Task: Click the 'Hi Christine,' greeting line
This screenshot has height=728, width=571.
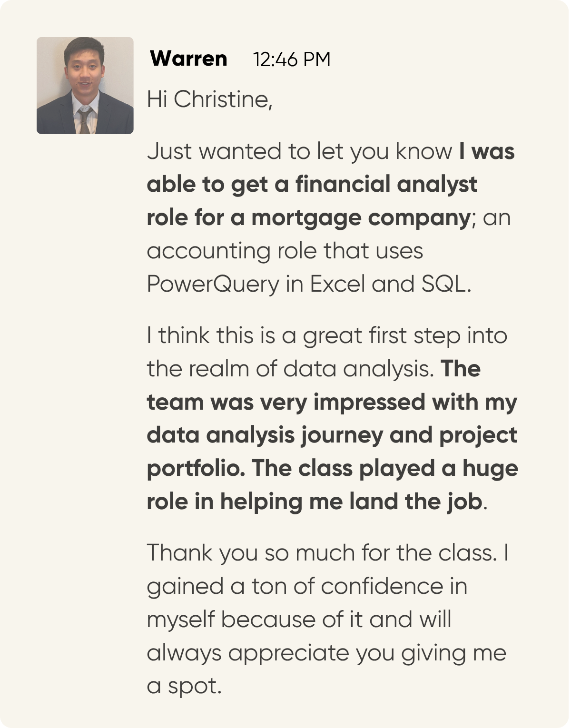Action: [209, 100]
